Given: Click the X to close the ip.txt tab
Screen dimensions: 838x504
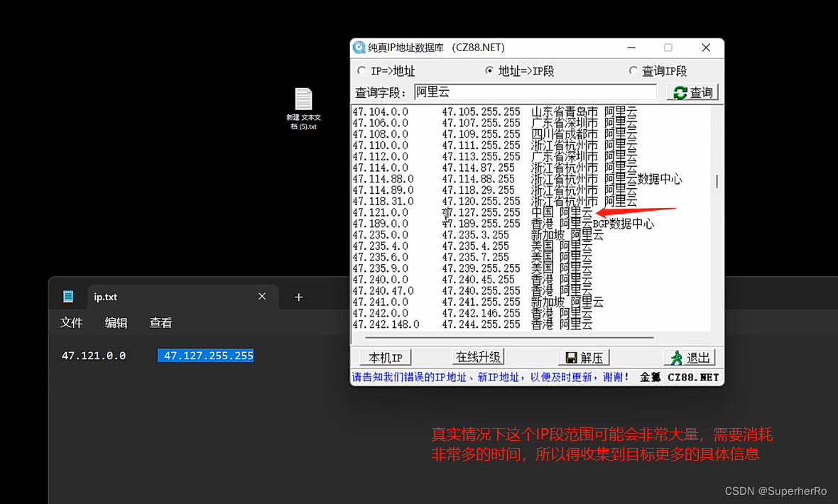Looking at the screenshot, I should pos(261,296).
